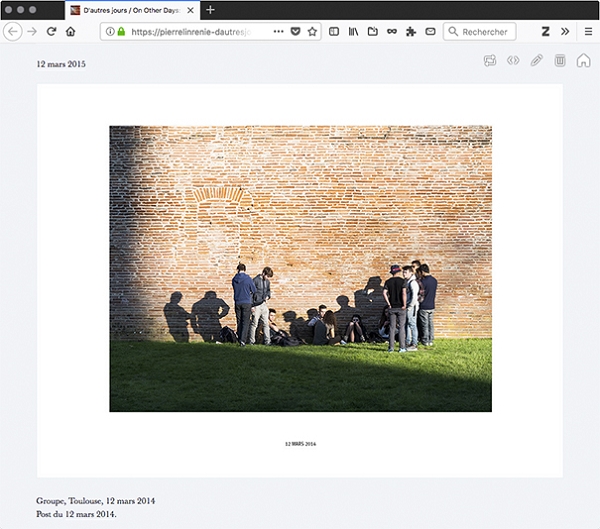Click the 12 mars 2015 date link

click(x=61, y=64)
